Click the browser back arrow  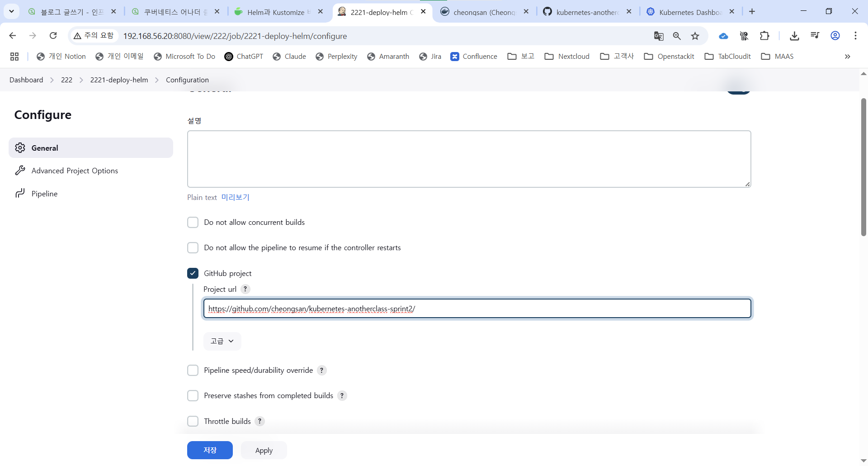(13, 36)
